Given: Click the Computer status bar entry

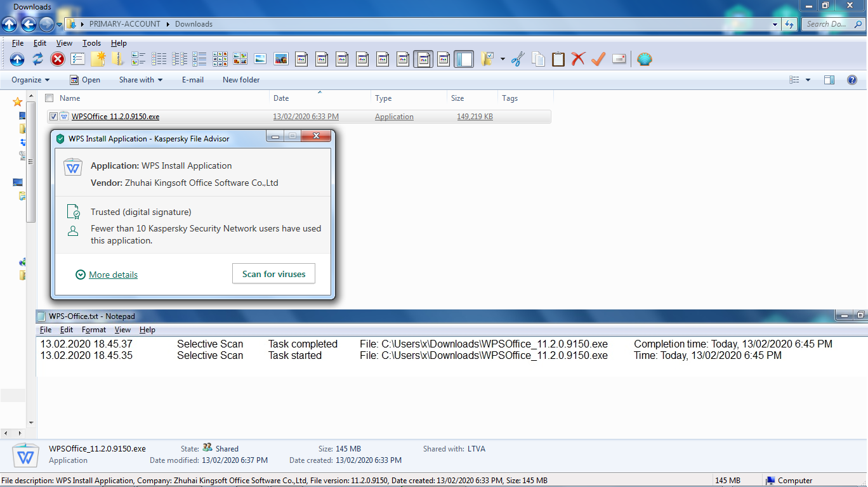Looking at the screenshot, I should point(789,481).
